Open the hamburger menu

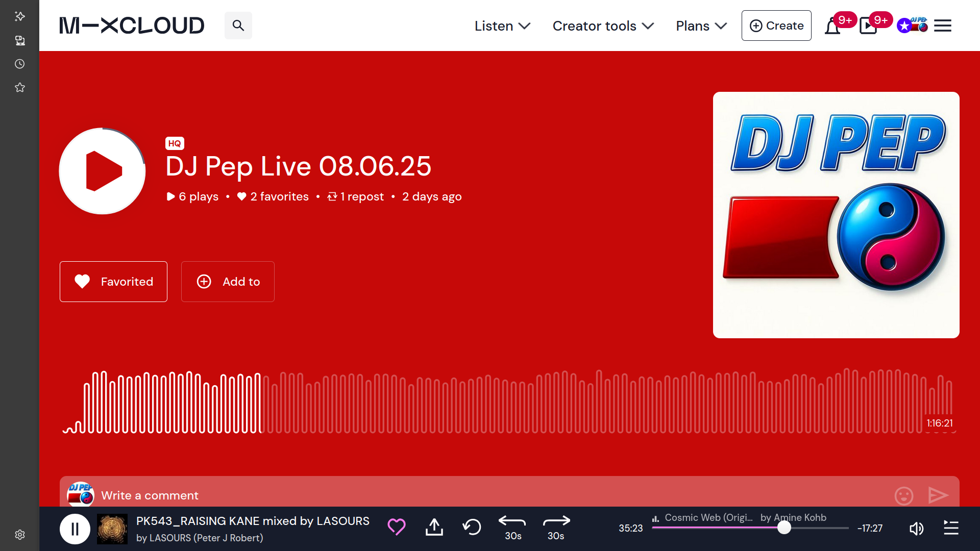coord(943,26)
